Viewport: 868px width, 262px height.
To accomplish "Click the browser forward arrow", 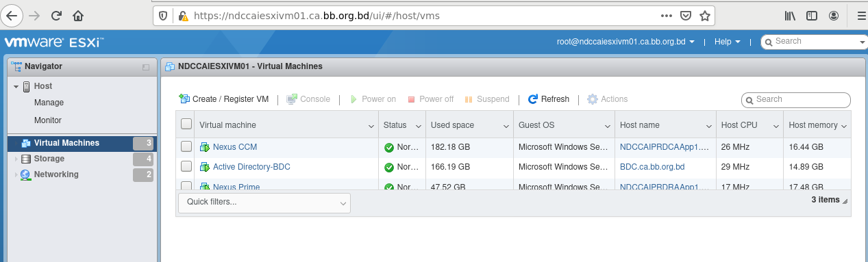I will tap(34, 15).
